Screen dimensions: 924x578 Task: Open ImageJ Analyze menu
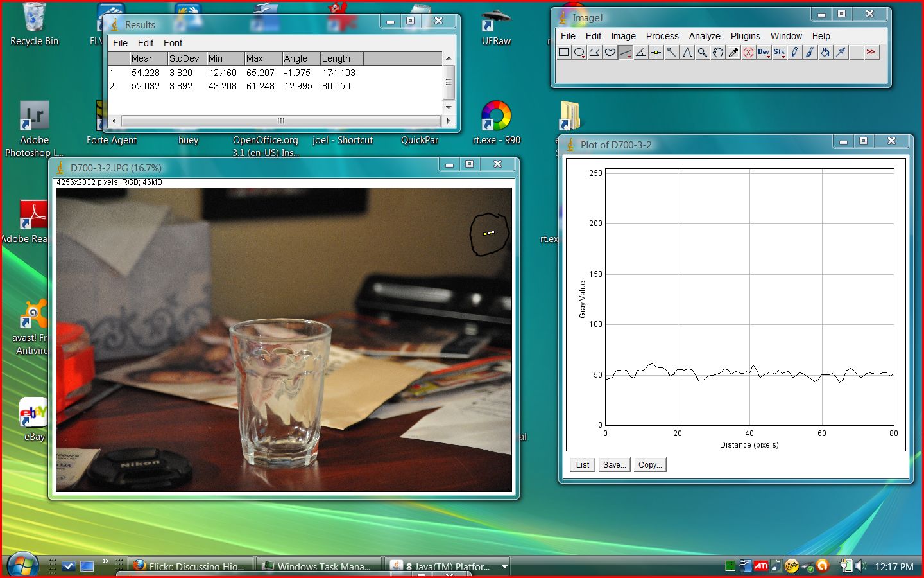(x=705, y=36)
